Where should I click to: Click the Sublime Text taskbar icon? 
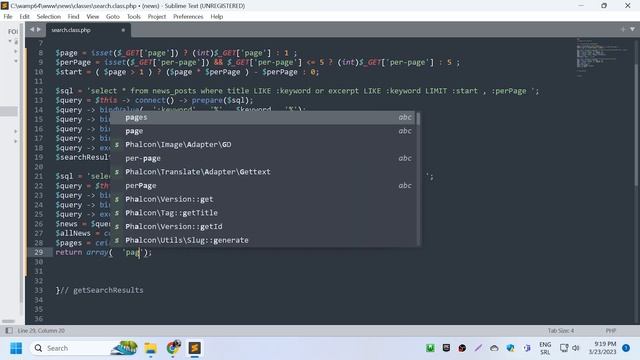click(195, 348)
